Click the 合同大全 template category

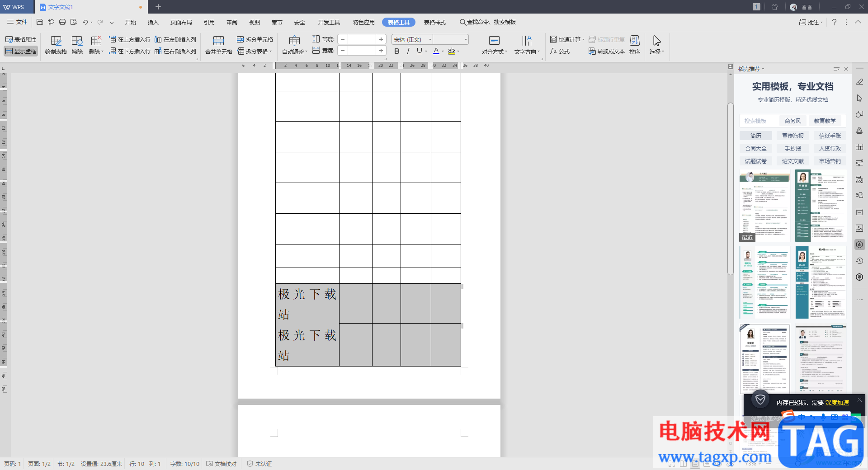click(756, 149)
